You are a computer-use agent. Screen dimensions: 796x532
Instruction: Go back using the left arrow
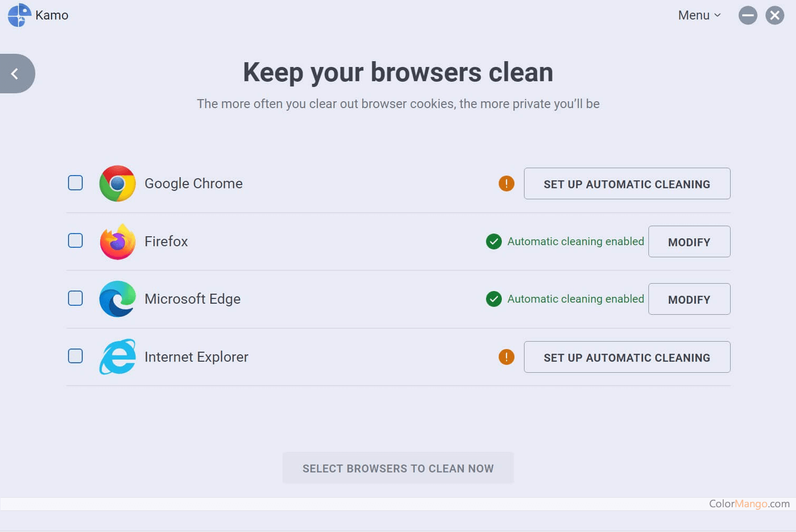pos(15,74)
